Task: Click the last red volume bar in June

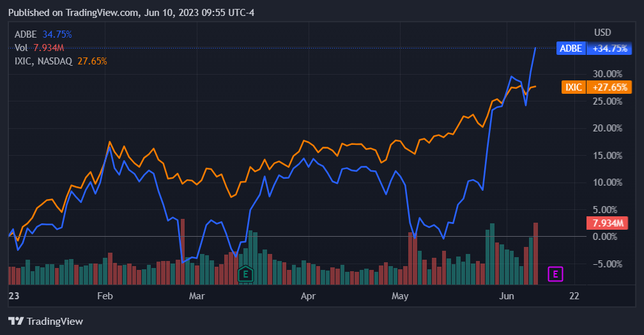Action: [535, 254]
